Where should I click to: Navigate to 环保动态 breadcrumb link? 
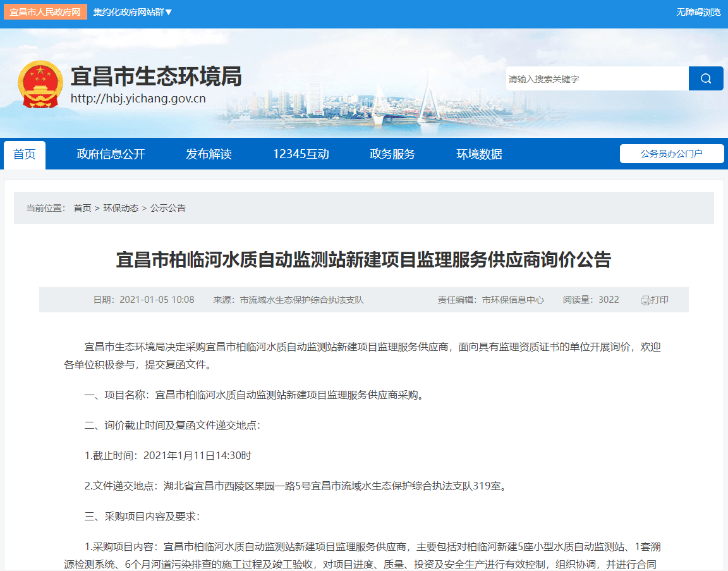(x=121, y=208)
